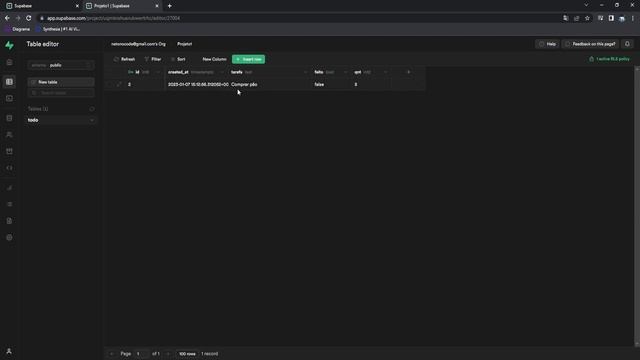Refresh the tables list icon
Image resolution: width=640 pixels, height=360 pixels.
pyautogui.click(x=92, y=109)
